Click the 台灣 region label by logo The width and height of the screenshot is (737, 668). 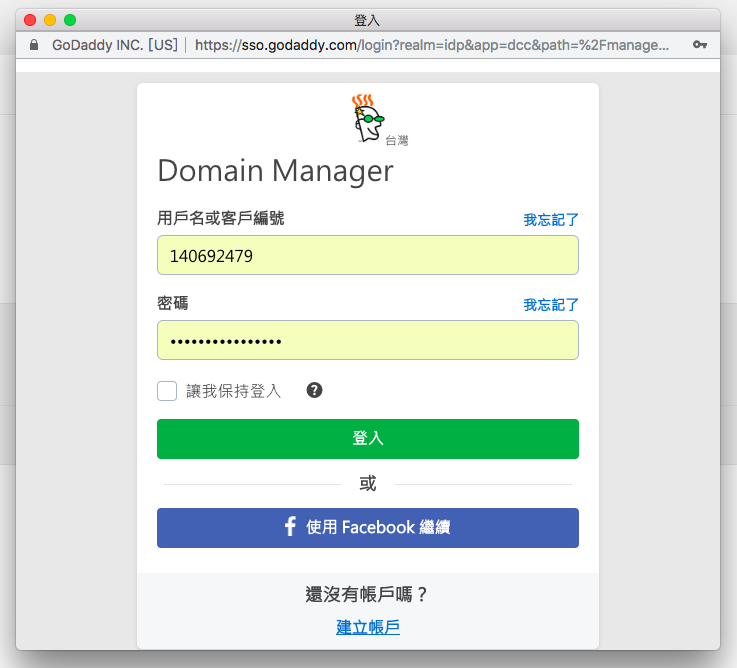click(x=397, y=141)
